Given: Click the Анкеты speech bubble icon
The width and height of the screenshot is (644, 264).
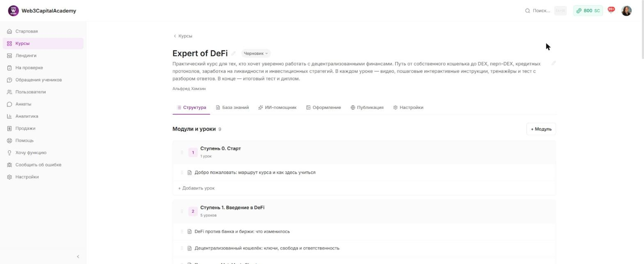Looking at the screenshot, I should (9, 104).
